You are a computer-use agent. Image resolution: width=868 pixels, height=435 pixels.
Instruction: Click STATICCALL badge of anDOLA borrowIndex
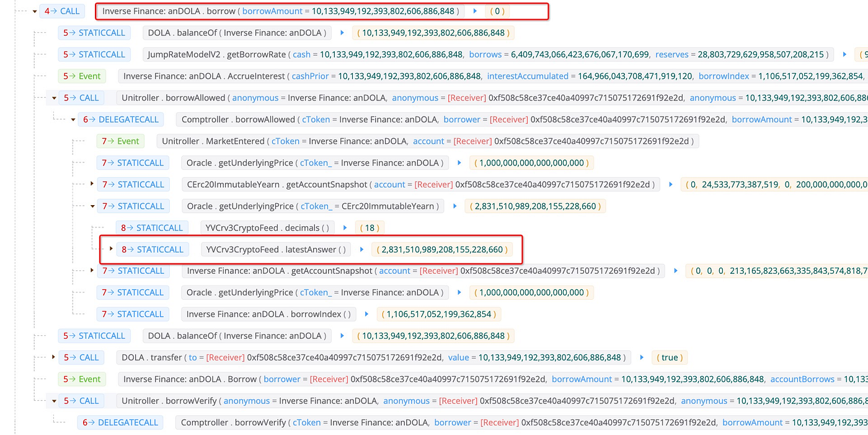133,314
